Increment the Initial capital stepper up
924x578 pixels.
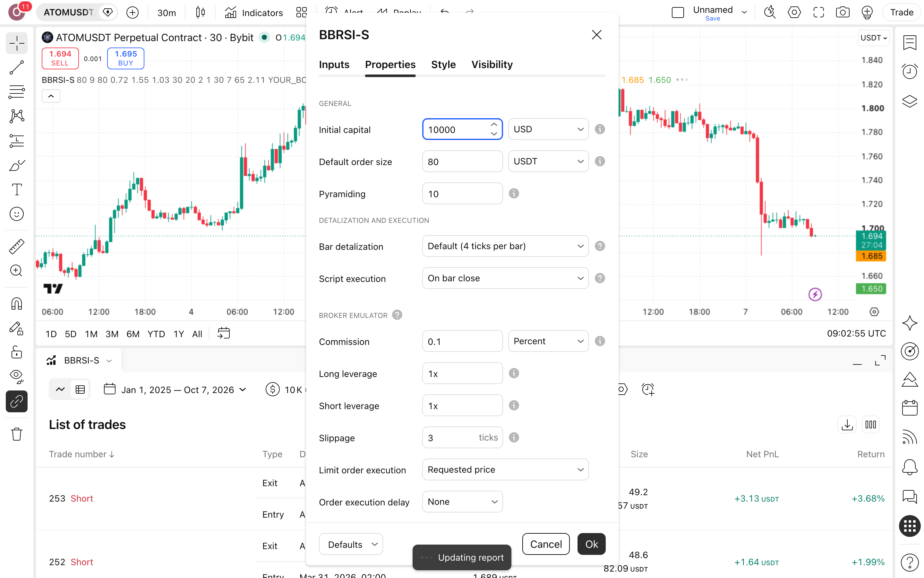pyautogui.click(x=494, y=125)
